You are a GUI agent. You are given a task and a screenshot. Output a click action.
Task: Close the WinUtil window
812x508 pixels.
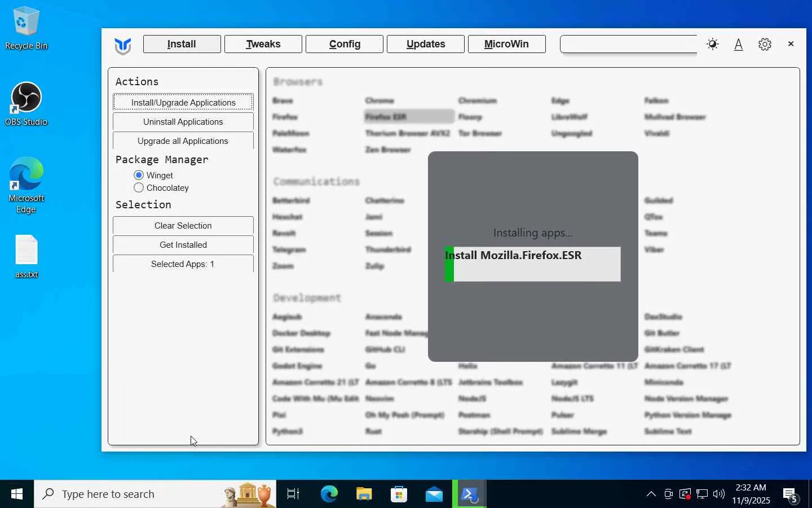791,44
